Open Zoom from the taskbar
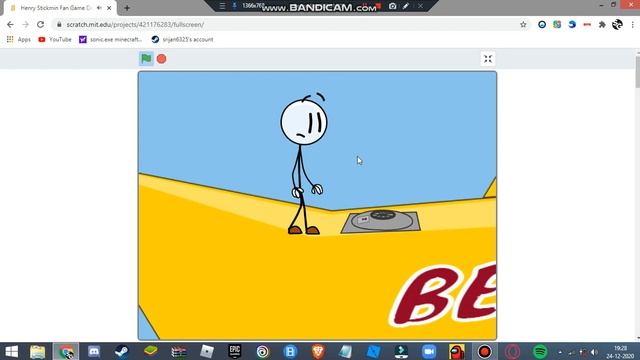640x360 pixels. click(429, 351)
